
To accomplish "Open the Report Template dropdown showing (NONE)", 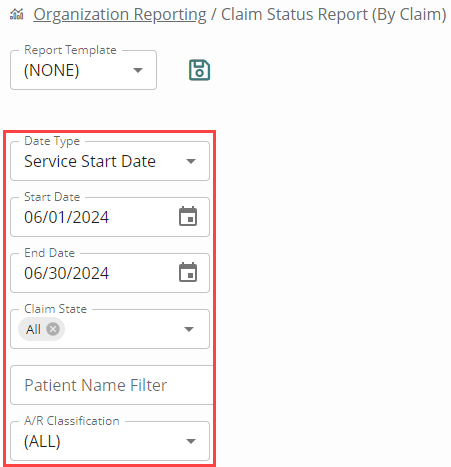I will coord(83,70).
